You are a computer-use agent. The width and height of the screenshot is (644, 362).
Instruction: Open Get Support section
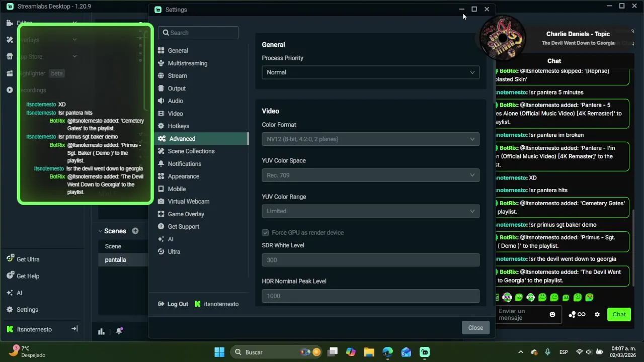[x=202, y=227]
